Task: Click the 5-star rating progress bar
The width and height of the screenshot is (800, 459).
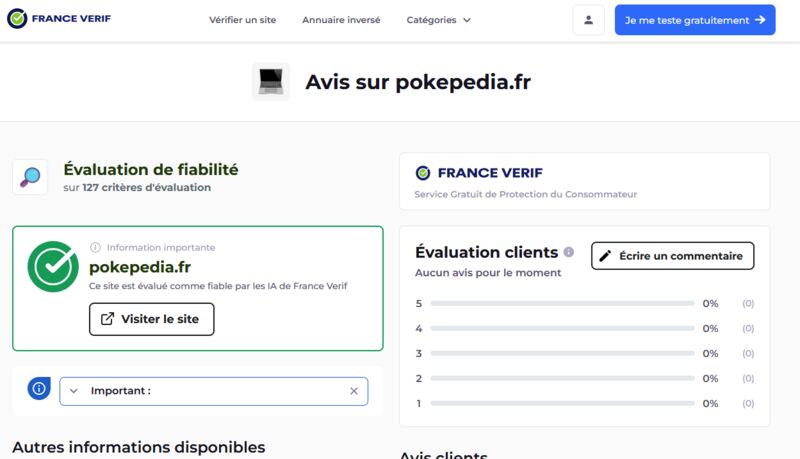Action: pyautogui.click(x=562, y=303)
